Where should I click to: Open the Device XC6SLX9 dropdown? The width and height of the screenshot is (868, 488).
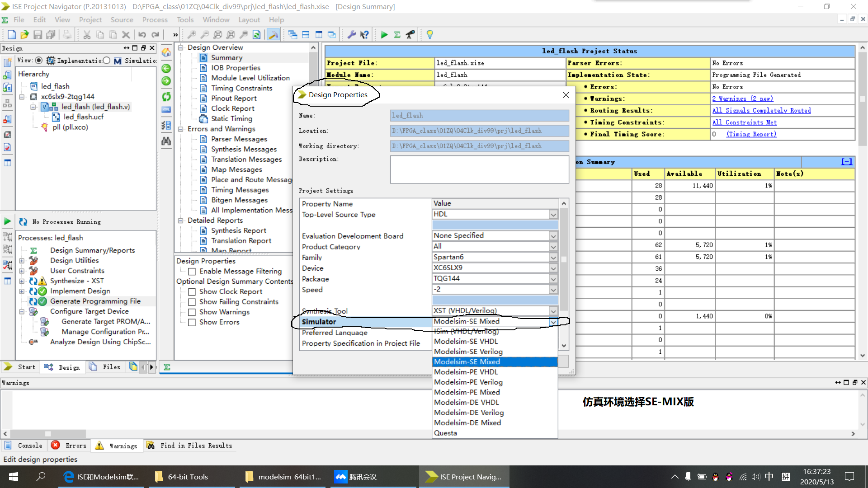(x=553, y=268)
